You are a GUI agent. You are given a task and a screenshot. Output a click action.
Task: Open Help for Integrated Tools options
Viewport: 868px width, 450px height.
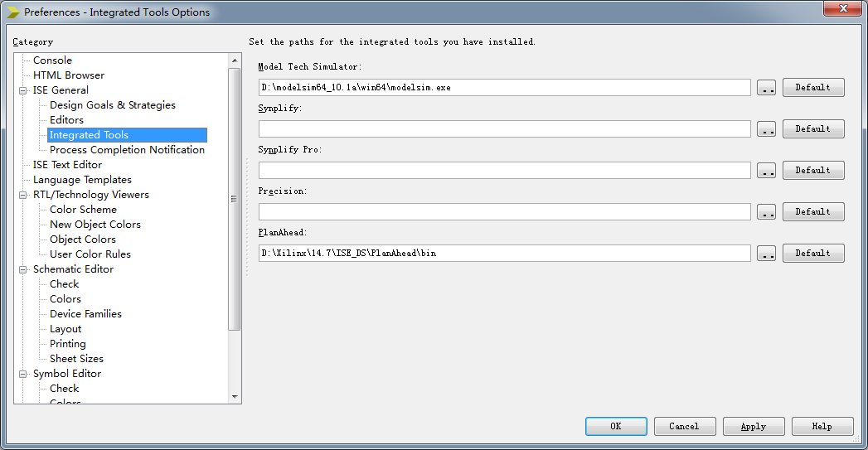822,426
